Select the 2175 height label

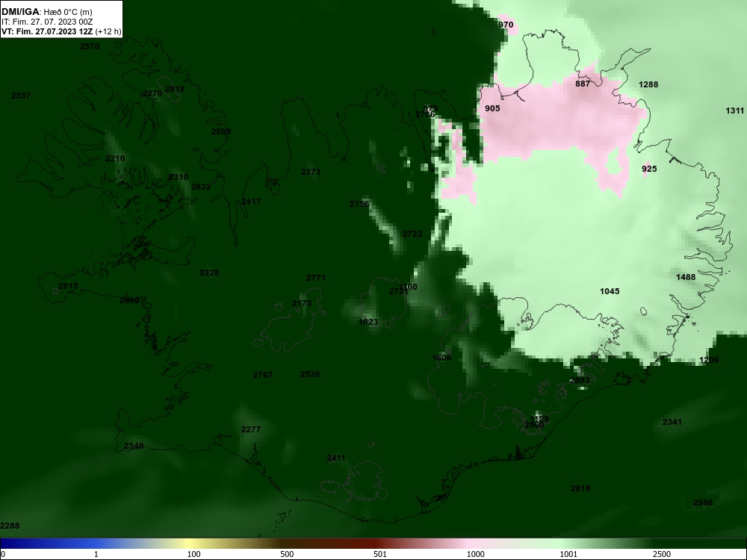[302, 303]
